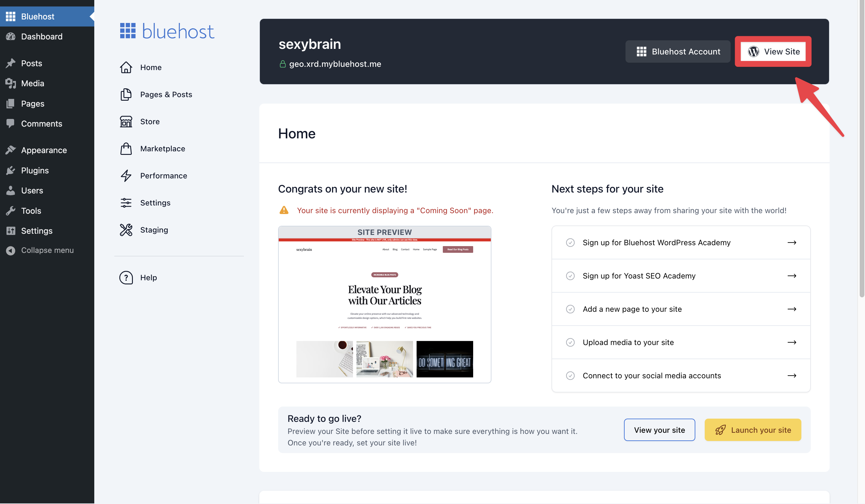This screenshot has height=504, width=865.
Task: Toggle check circle for Upload media
Action: (x=570, y=342)
